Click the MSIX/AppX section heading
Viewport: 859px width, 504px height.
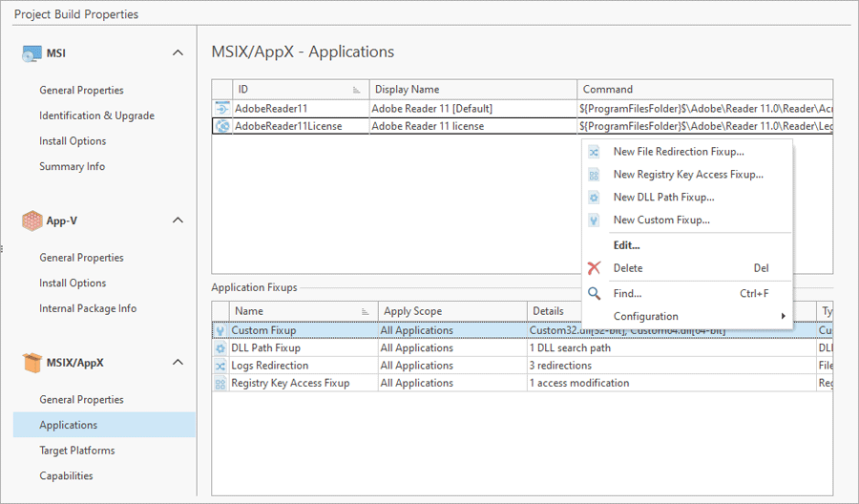click(74, 363)
